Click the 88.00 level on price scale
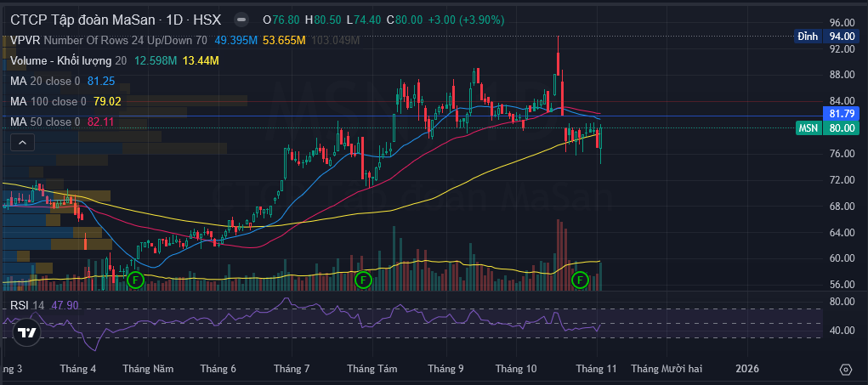Image resolution: width=868 pixels, height=385 pixels. pos(841,75)
